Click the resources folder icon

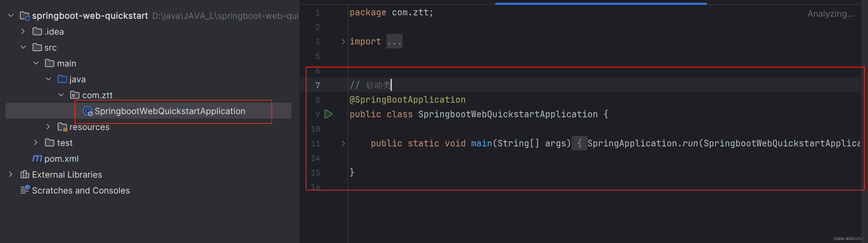pos(62,127)
